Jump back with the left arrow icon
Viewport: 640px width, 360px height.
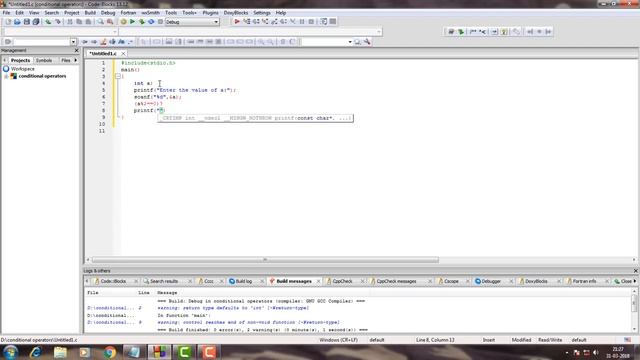(x=85, y=42)
